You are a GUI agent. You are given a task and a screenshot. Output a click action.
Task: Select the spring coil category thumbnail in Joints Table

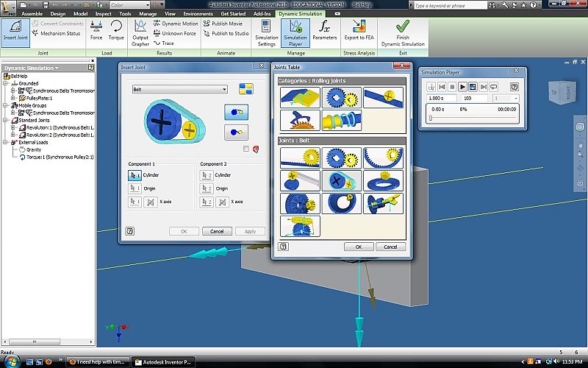tap(341, 120)
